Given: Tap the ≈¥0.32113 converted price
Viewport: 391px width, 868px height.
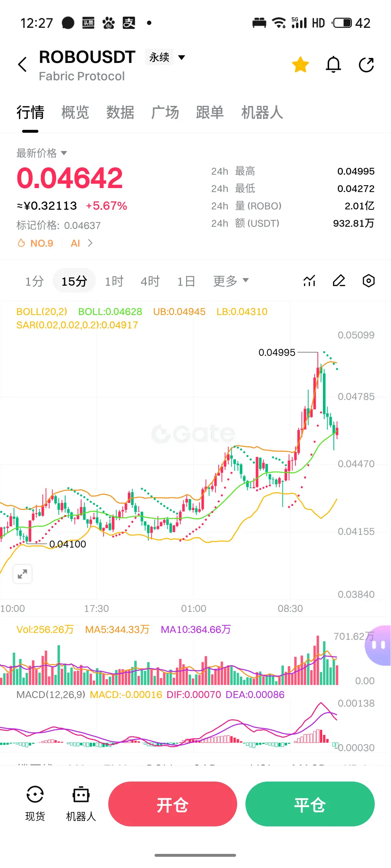Looking at the screenshot, I should coord(47,206).
